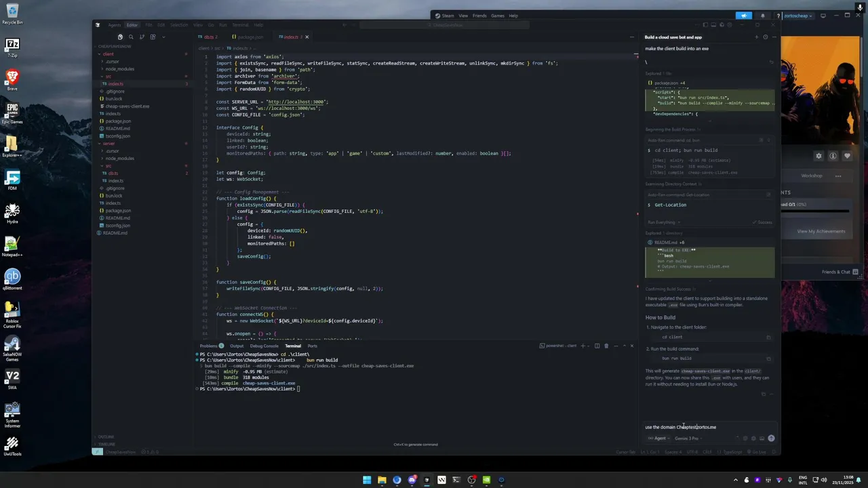Image resolution: width=868 pixels, height=488 pixels.
Task: Open the Search view icon in sidebar
Action: [132, 37]
